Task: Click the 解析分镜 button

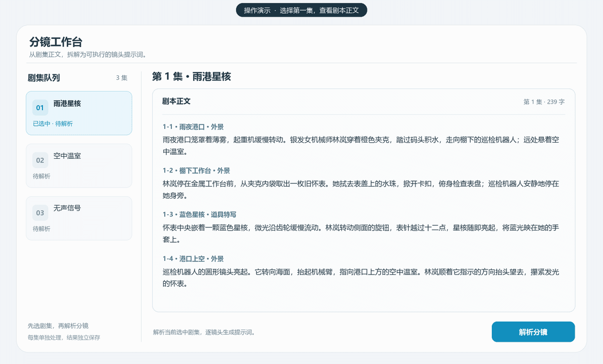Action: tap(533, 332)
